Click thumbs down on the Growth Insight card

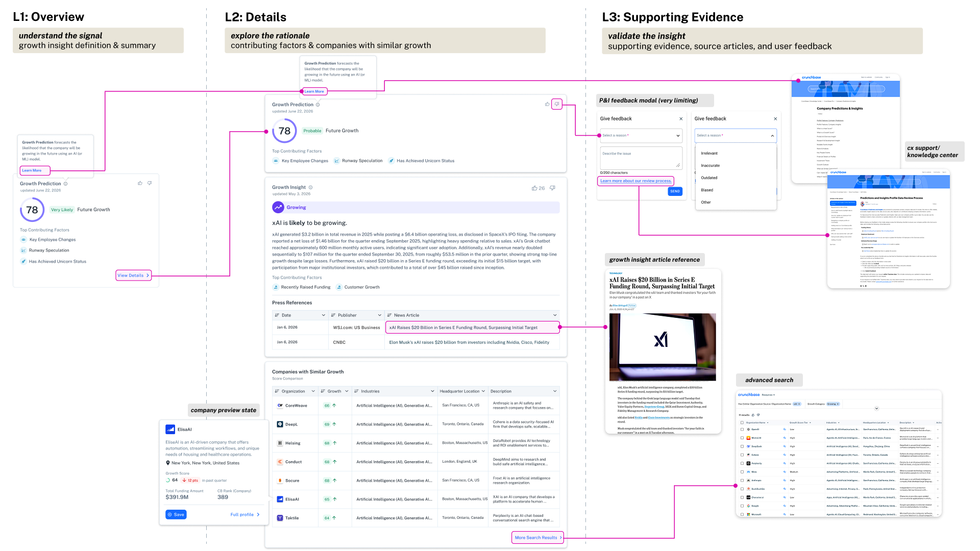pos(552,188)
